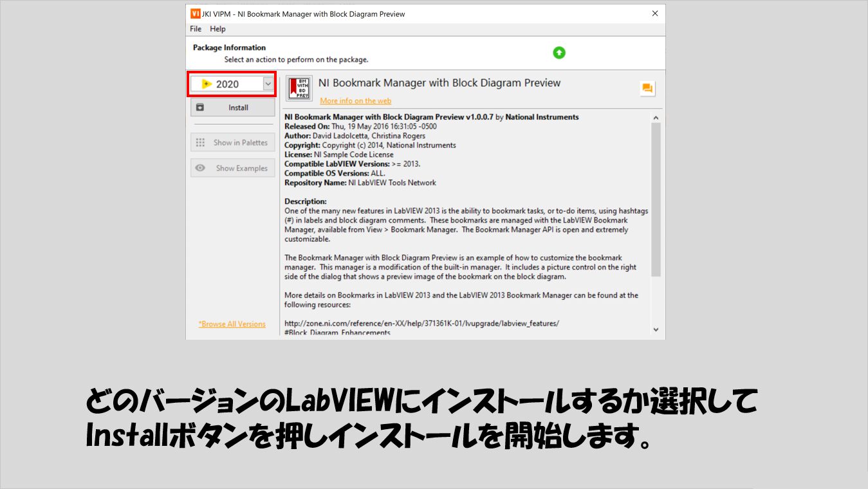Click the Install button
The width and height of the screenshot is (868, 489).
pos(232,107)
